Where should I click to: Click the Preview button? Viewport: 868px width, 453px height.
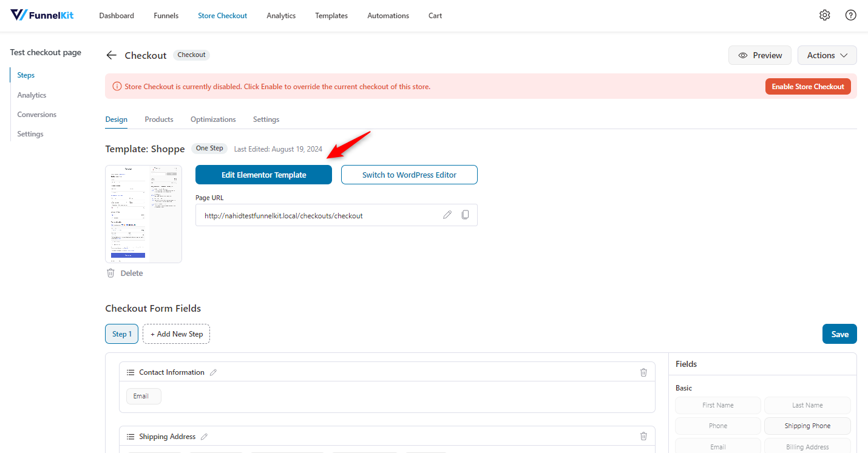(x=760, y=55)
